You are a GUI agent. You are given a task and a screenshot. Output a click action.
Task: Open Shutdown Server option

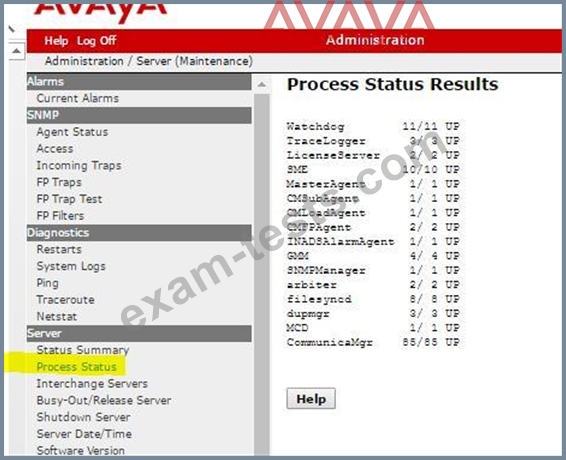pos(83,417)
